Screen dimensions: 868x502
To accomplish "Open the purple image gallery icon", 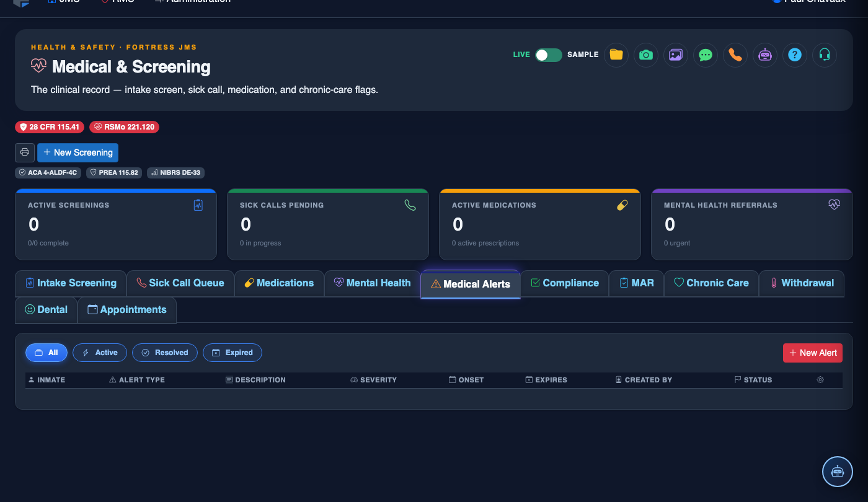I will click(x=675, y=55).
